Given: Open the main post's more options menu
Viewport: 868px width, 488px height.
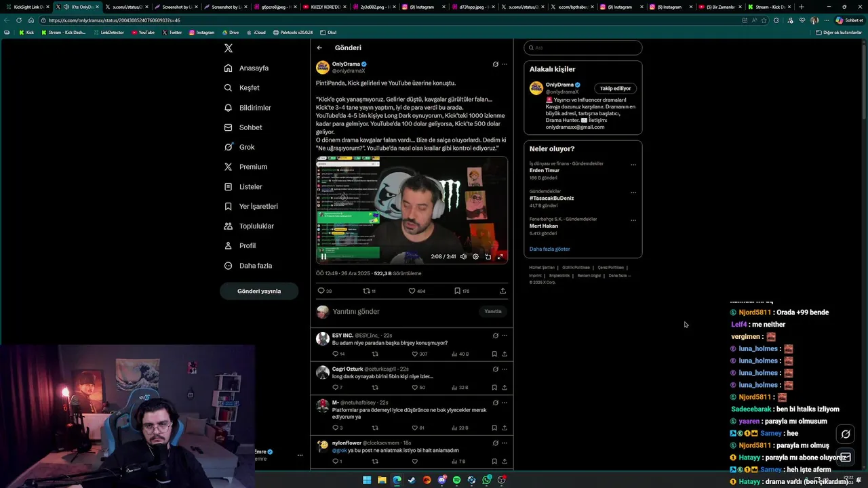Looking at the screenshot, I should (505, 64).
